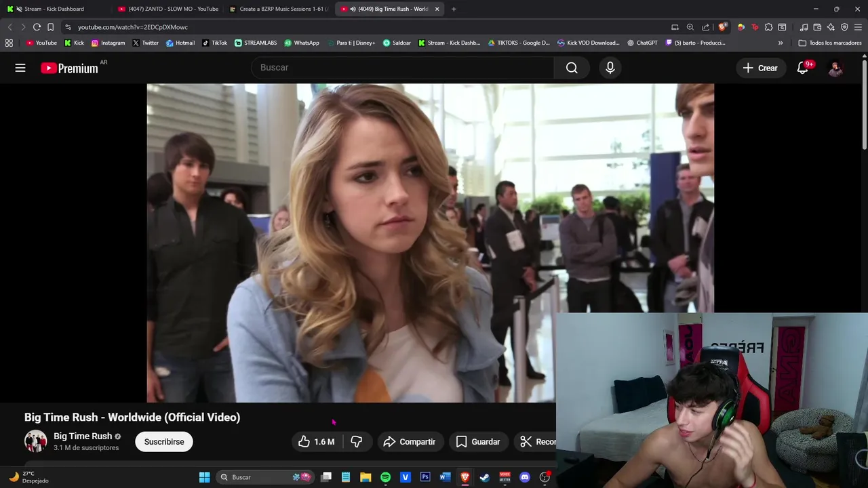Click Guardar to save the video
Image resolution: width=868 pixels, height=488 pixels.
(478, 442)
